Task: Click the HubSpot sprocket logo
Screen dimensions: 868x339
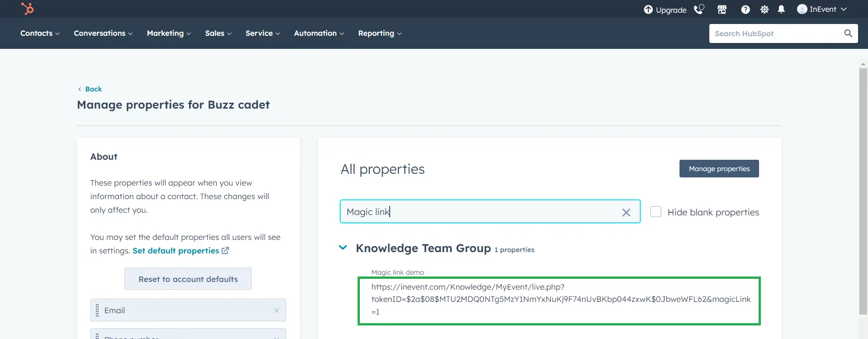Action: pyautogui.click(x=28, y=9)
